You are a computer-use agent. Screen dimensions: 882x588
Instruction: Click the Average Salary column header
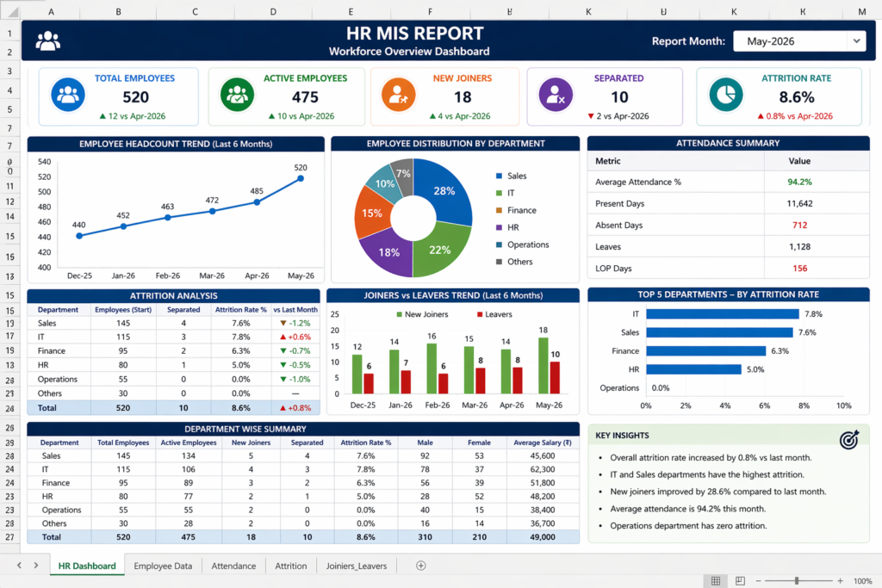[x=543, y=443]
